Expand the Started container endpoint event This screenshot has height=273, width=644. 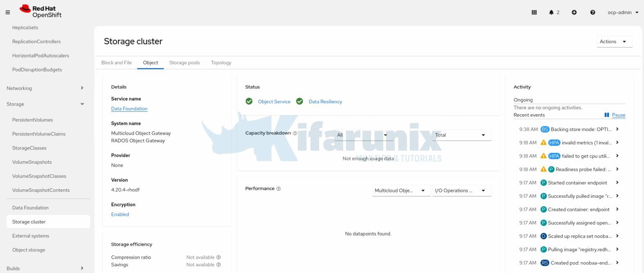coord(617,183)
